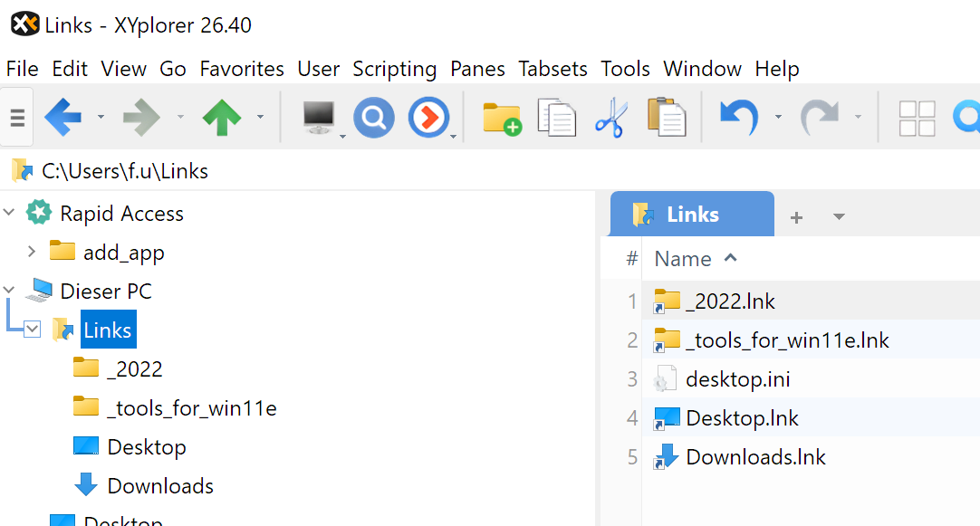Expand the add_app folder in the tree

(34, 252)
